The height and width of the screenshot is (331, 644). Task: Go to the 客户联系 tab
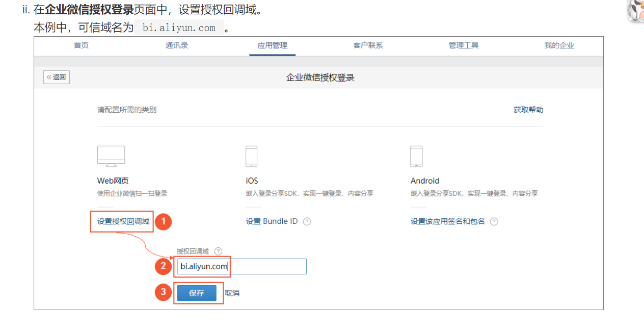pyautogui.click(x=368, y=45)
